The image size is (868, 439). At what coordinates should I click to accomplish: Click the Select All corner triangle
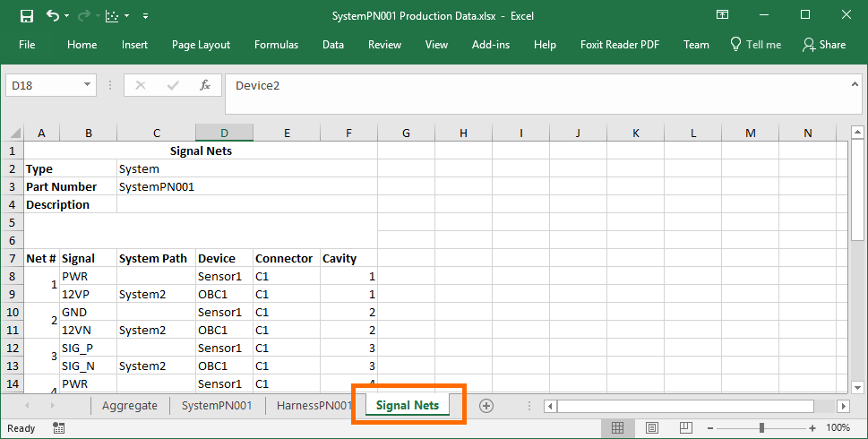(15, 133)
